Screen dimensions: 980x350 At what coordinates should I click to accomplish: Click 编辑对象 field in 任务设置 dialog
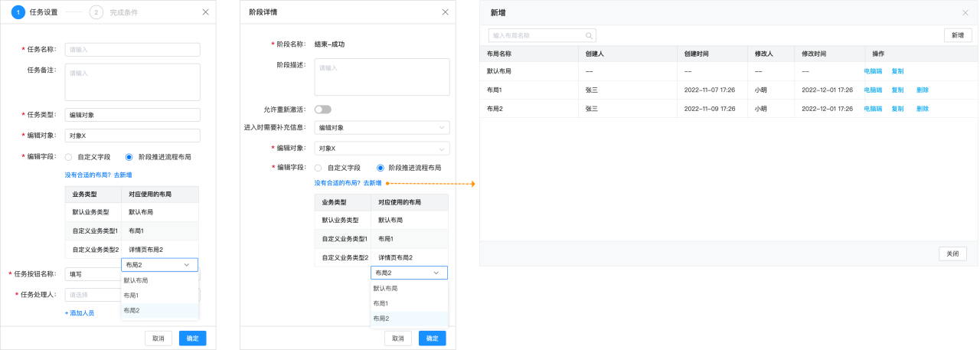coord(132,136)
